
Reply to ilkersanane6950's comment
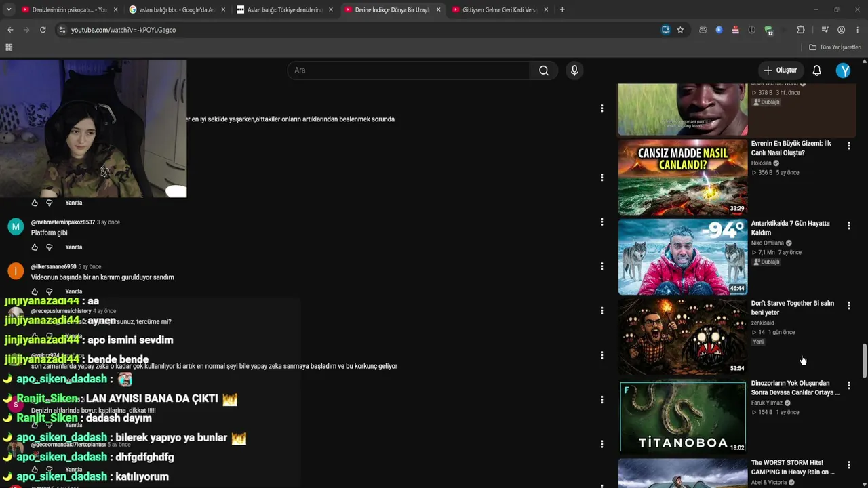click(x=73, y=291)
